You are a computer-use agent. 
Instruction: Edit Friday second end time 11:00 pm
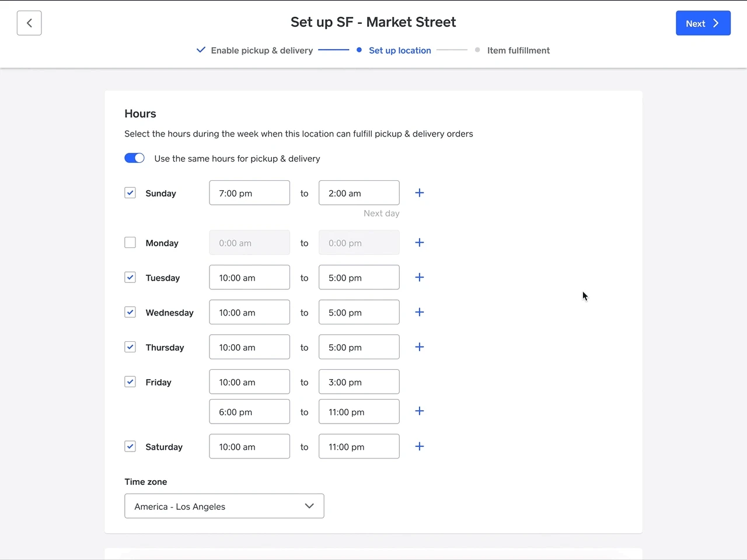[x=359, y=412]
